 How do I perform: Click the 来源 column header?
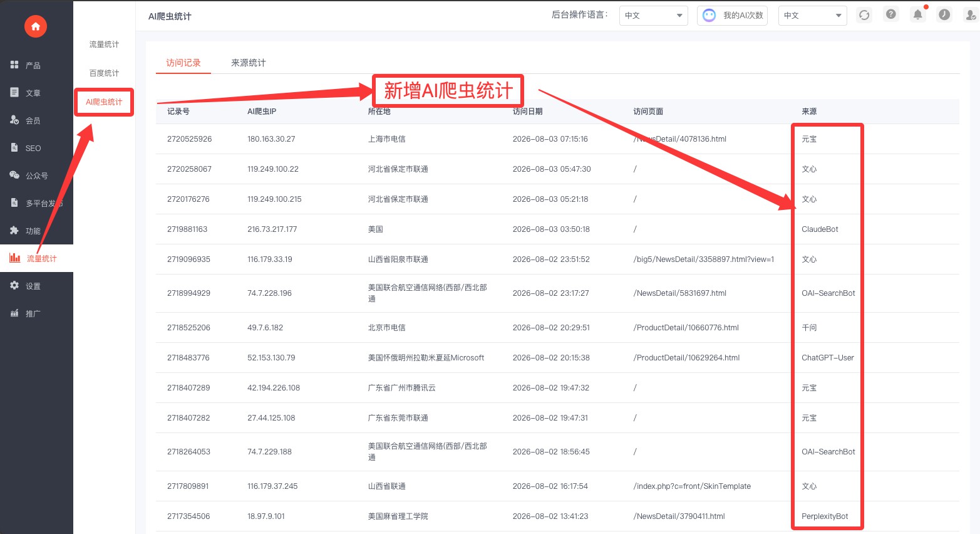(809, 112)
